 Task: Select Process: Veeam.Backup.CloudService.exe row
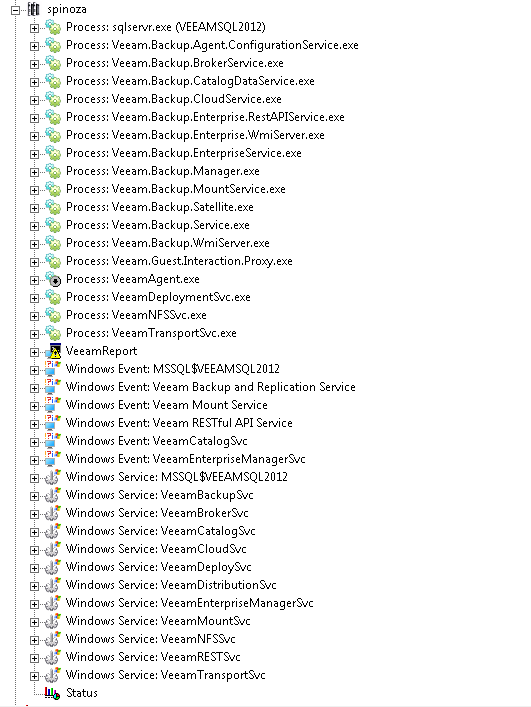pyautogui.click(x=174, y=99)
